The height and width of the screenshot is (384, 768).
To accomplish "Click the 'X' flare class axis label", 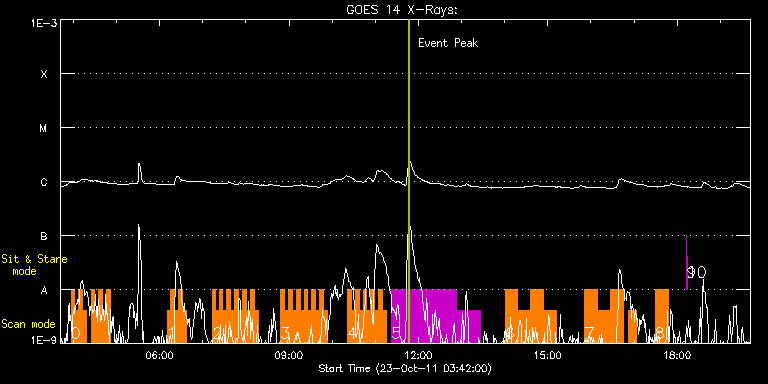I will (44, 74).
